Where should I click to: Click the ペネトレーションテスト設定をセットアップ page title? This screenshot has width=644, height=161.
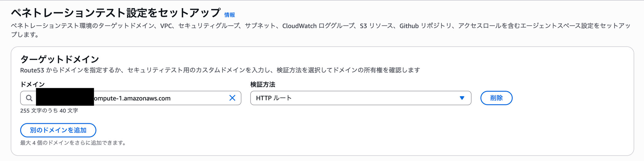(116, 13)
